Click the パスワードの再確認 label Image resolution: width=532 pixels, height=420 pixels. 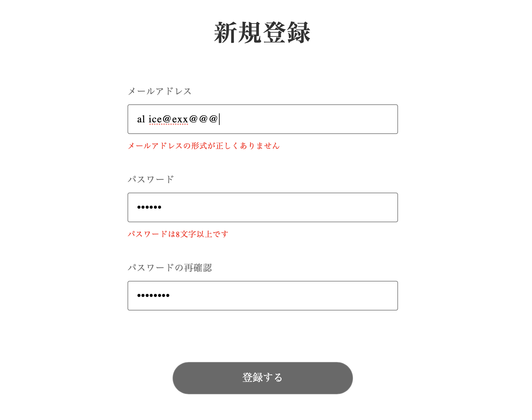[170, 267]
